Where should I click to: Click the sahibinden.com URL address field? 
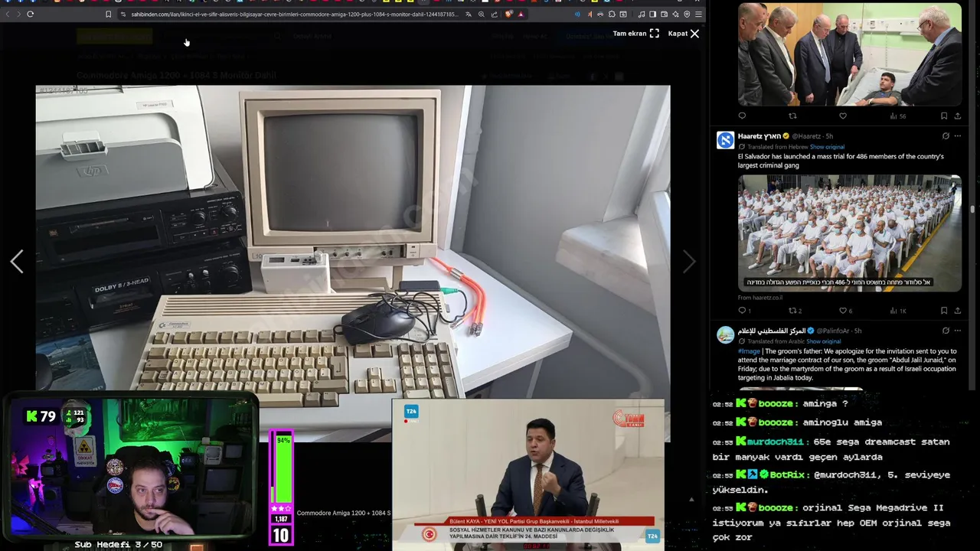[295, 14]
